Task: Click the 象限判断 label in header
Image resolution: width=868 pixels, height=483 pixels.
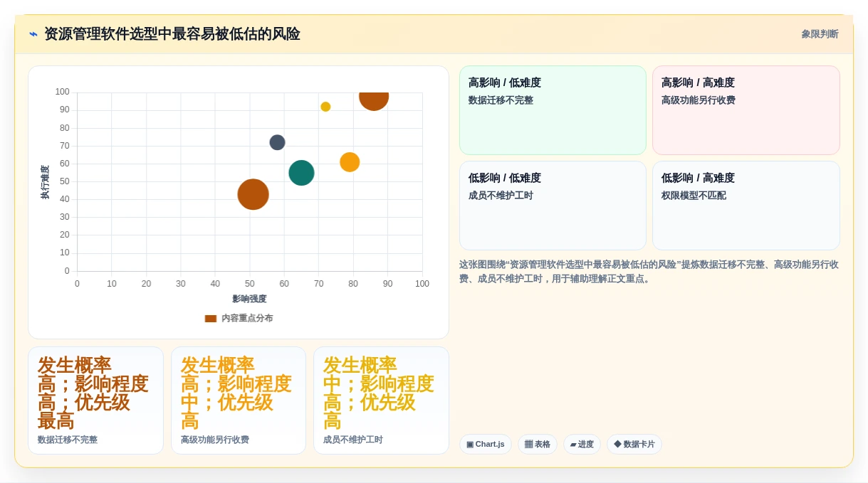Action: pyautogui.click(x=820, y=34)
